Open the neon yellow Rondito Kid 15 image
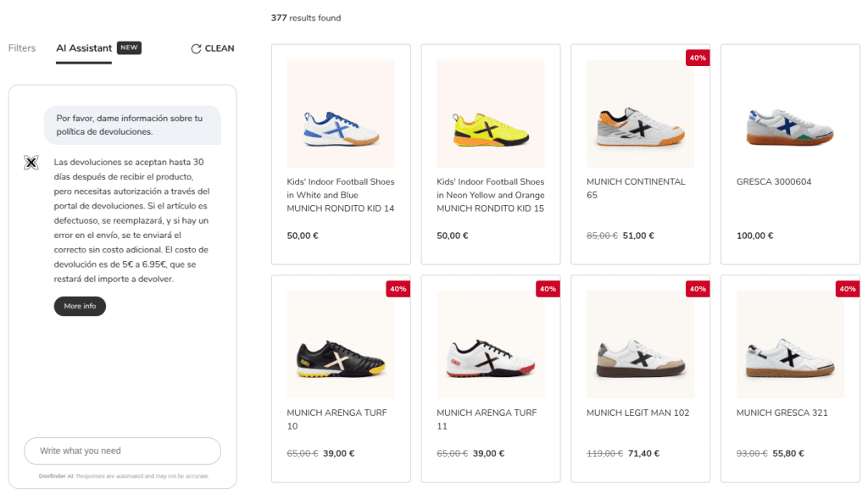Viewport: 868px width, 499px height. pyautogui.click(x=491, y=114)
